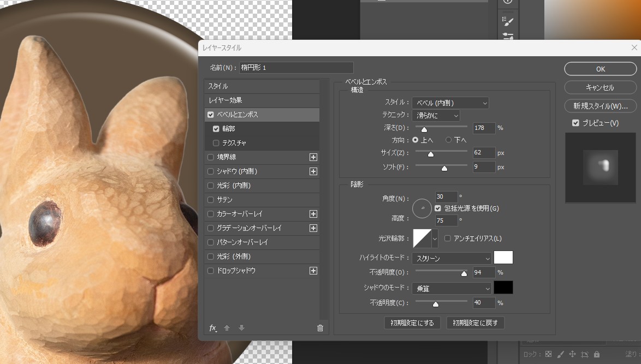
Task: Click the trash icon to delete effect
Action: point(320,328)
